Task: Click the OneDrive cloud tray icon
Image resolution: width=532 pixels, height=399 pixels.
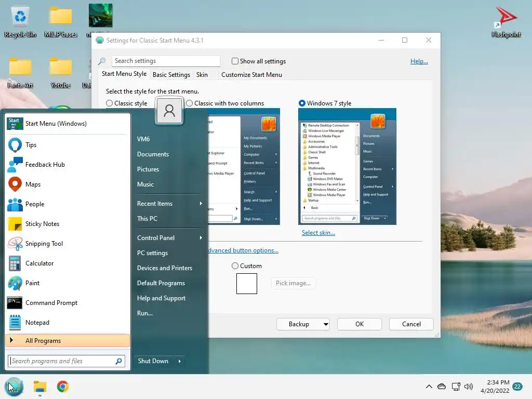Action: [x=442, y=387]
